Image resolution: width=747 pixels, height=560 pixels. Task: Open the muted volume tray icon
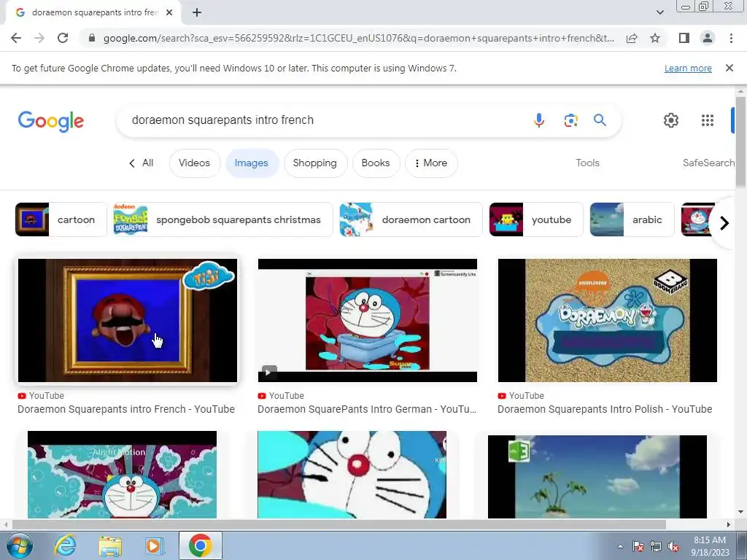click(x=673, y=546)
